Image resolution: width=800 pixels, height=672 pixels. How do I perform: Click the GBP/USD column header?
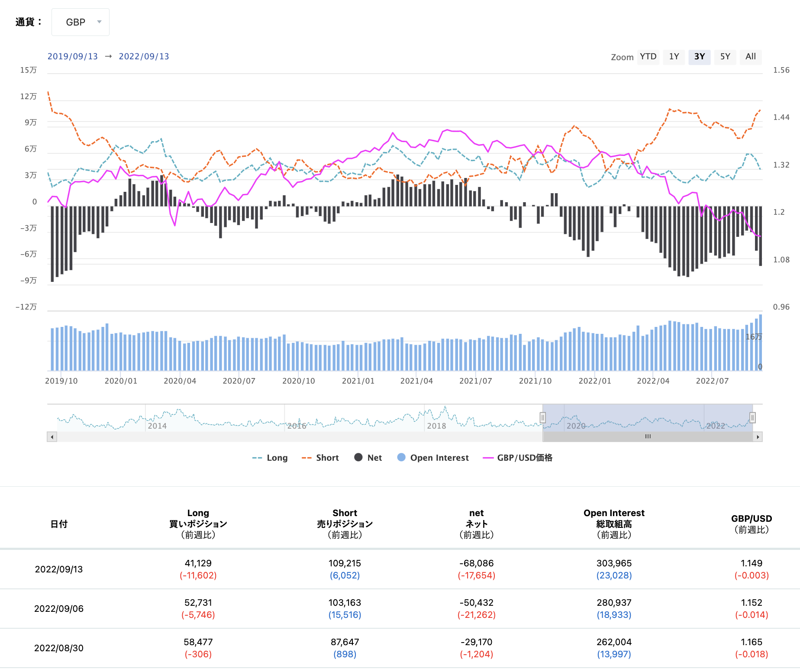752,524
